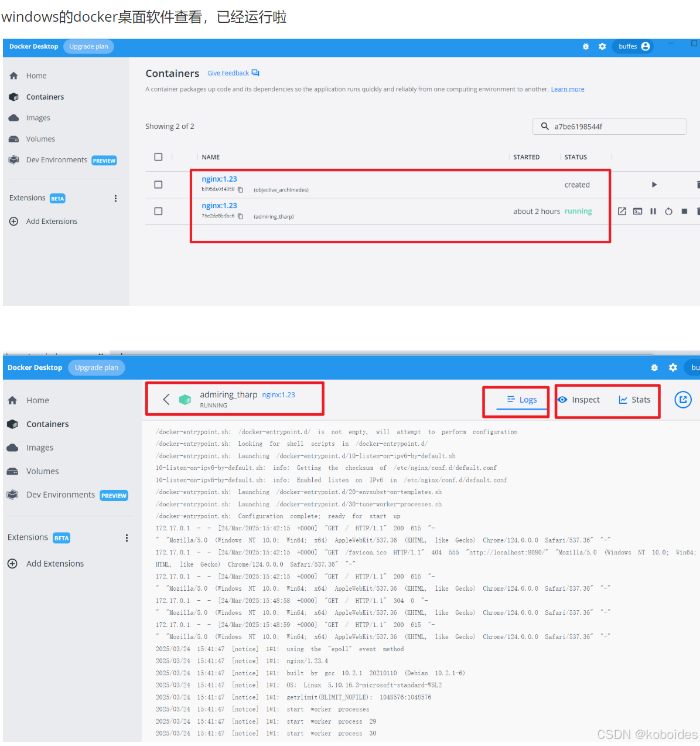Switch to the Stats tab
Screen dimensions: 700x746
tap(634, 400)
